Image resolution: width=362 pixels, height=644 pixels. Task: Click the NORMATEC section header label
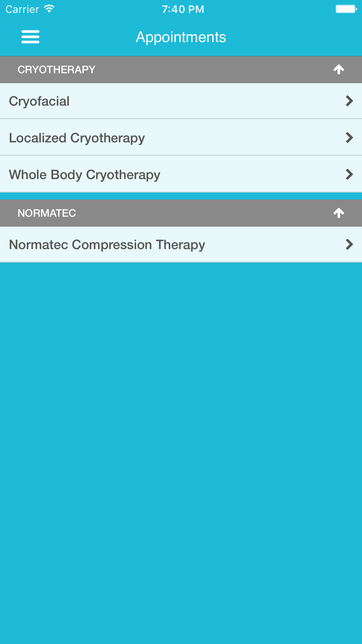coord(47,213)
